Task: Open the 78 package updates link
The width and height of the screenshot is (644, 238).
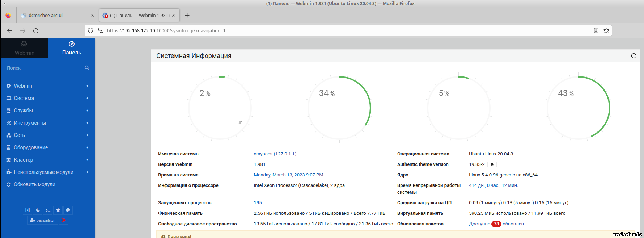Action: click(496, 224)
